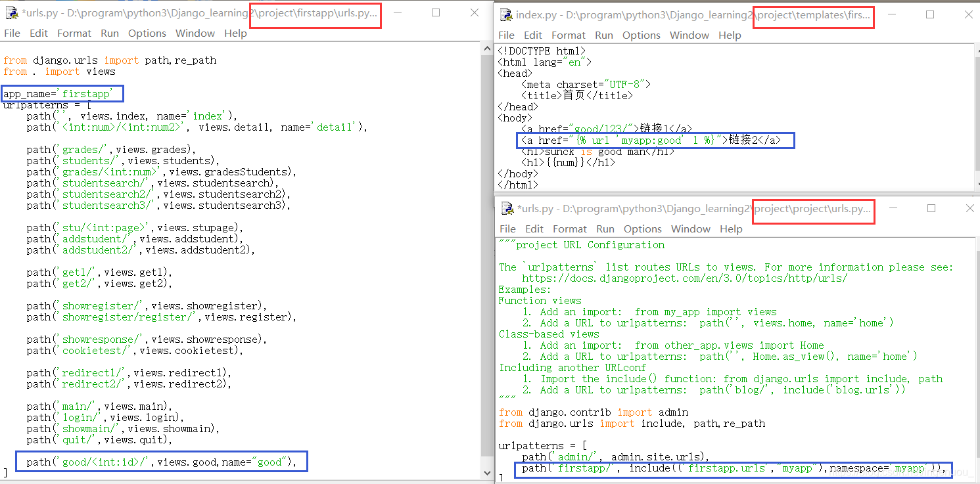Open Help menu in index.py window
The width and height of the screenshot is (980, 484).
[730, 35]
